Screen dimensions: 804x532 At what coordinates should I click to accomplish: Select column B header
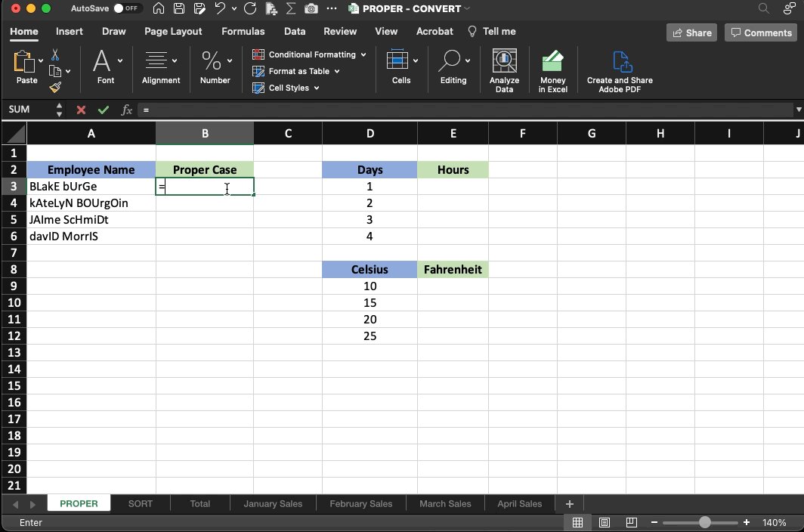[x=205, y=134]
